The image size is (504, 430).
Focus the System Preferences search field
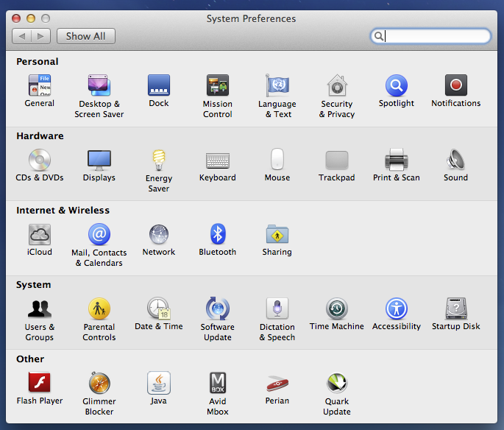(x=430, y=36)
